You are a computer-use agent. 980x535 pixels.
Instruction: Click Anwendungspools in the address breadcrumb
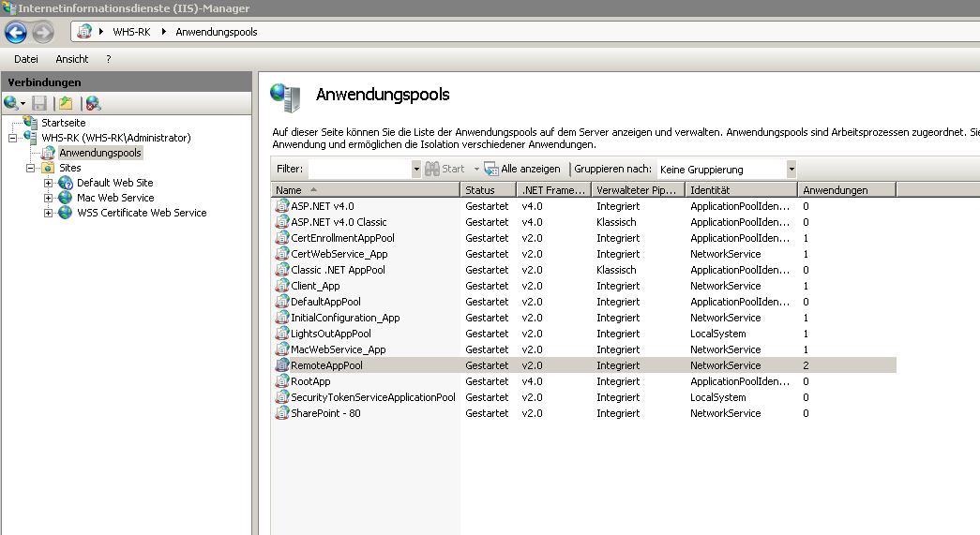click(217, 32)
